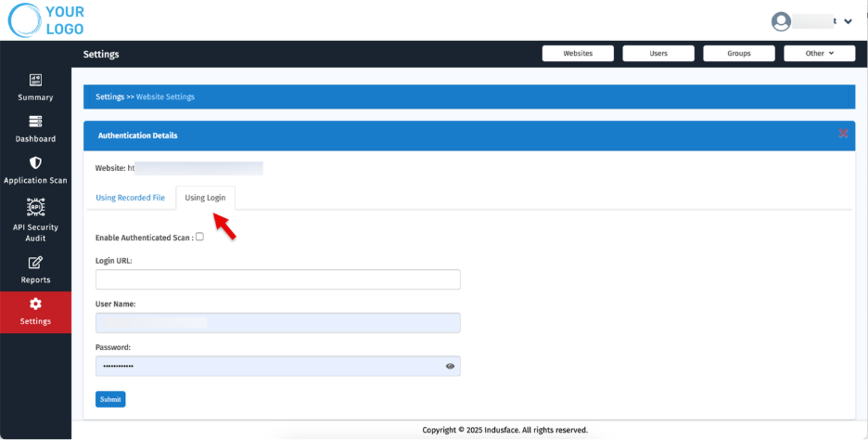The height and width of the screenshot is (440, 868).
Task: Expand the user account dropdown chevron
Action: point(849,21)
